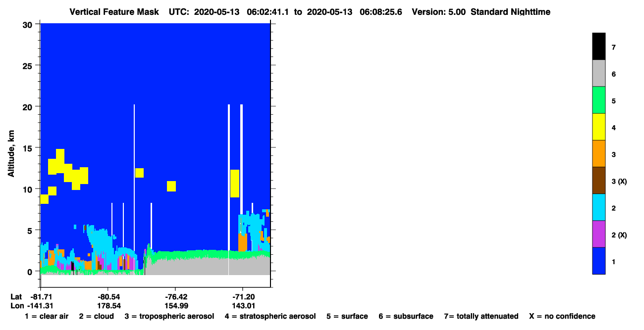Select the yellow colorbar swatch labeled 4
Screen dimensions: 644x330
point(598,127)
